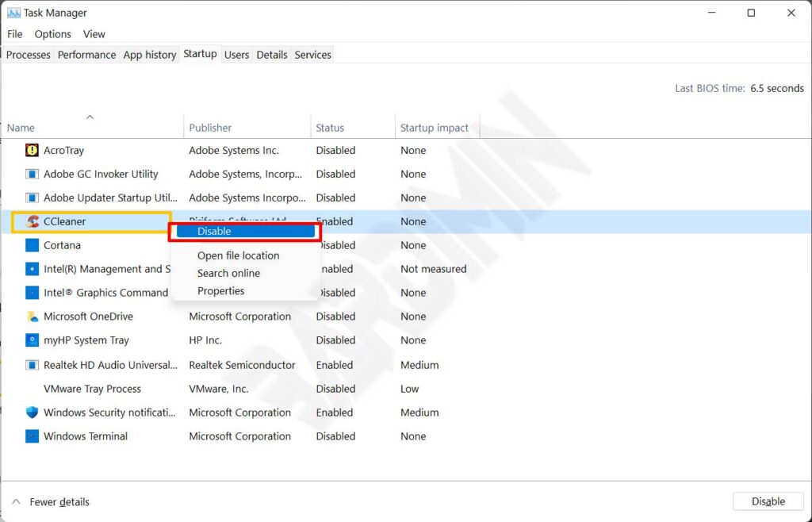Choose Disable in the context menu
The width and height of the screenshot is (812, 522).
246,232
